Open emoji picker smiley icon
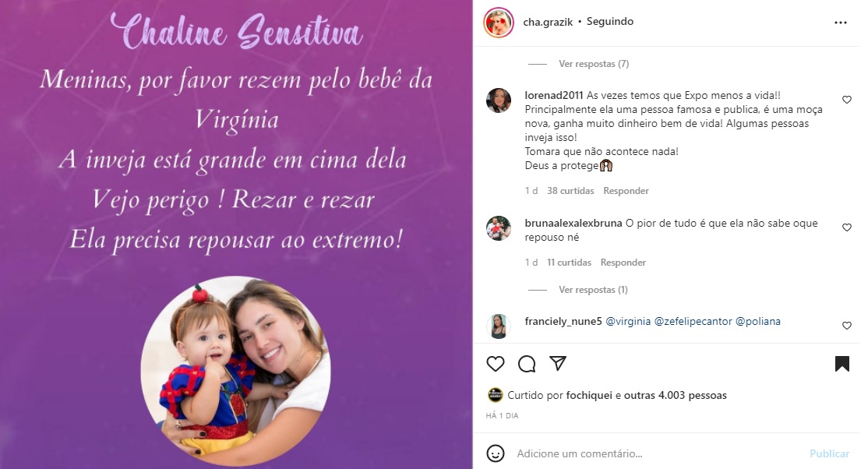868x469 pixels. click(x=496, y=453)
